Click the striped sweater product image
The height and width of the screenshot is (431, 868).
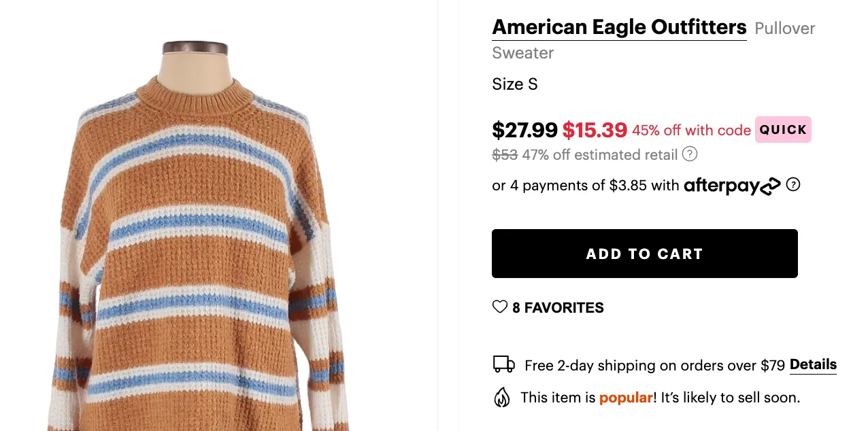tap(197, 258)
